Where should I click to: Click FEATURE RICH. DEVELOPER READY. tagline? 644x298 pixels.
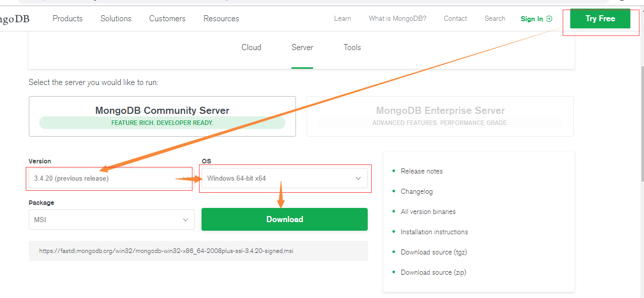point(162,123)
